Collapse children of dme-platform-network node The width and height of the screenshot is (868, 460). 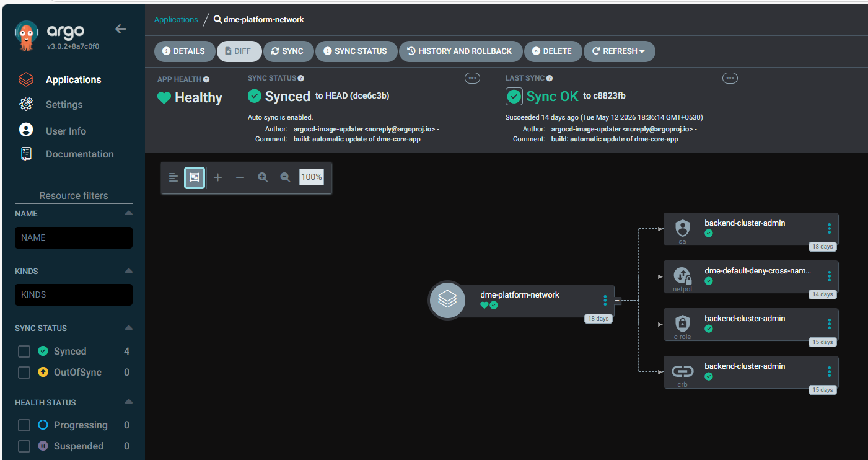(618, 301)
